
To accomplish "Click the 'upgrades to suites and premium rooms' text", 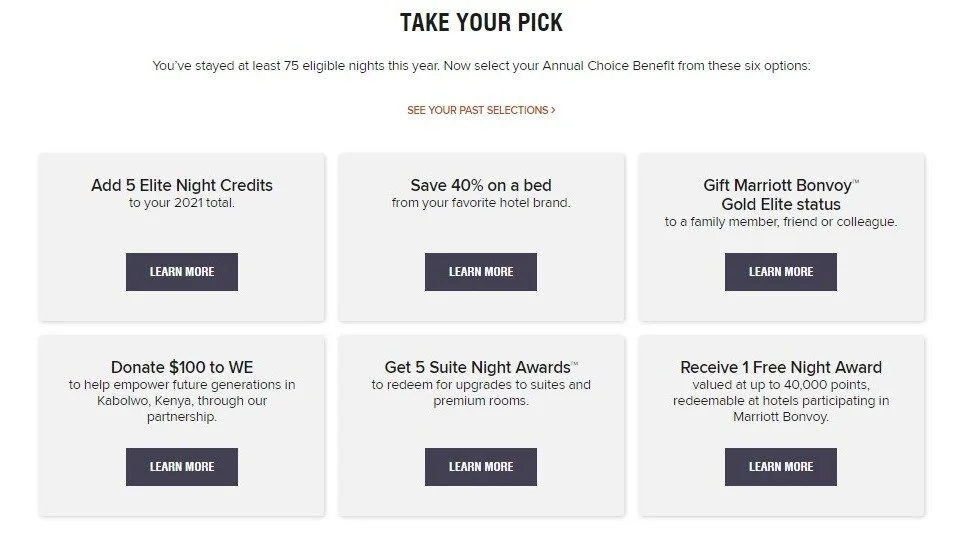I will click(x=480, y=393).
